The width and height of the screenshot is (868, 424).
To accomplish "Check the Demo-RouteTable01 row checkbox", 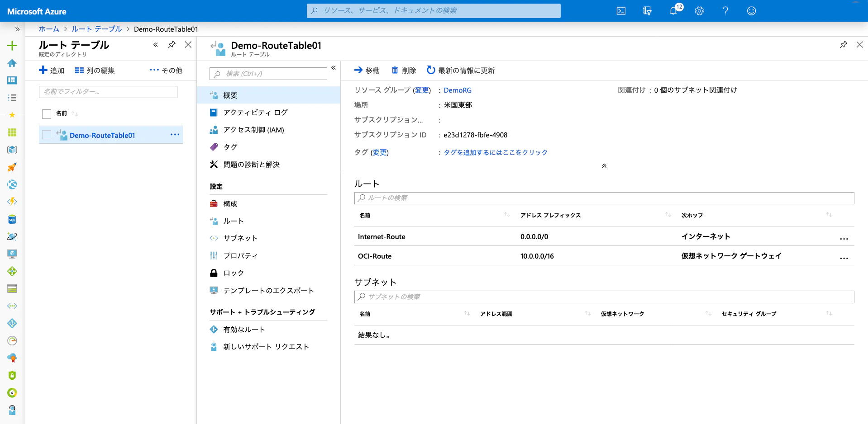I will click(46, 135).
